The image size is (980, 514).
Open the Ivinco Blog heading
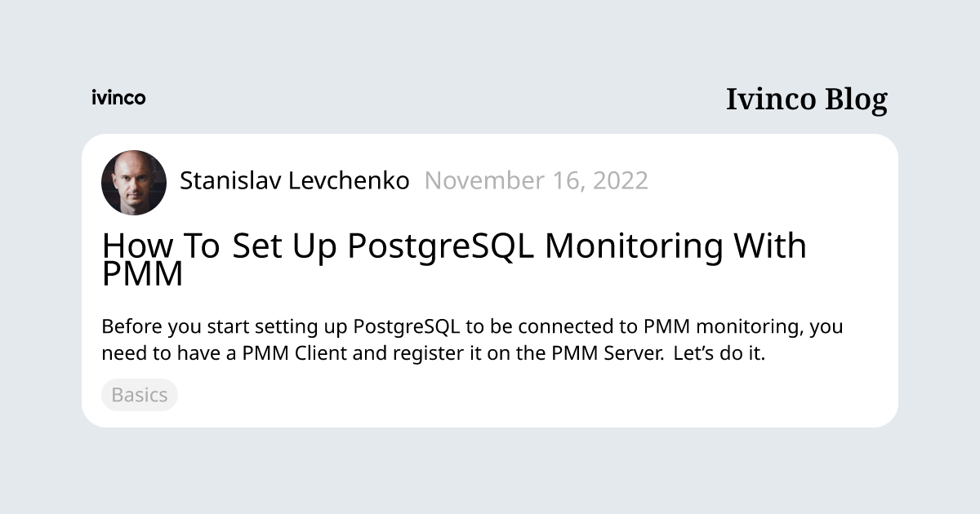point(807,100)
